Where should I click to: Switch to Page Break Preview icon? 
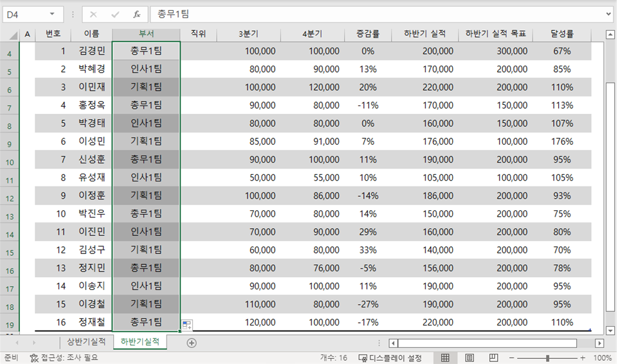[x=493, y=358]
